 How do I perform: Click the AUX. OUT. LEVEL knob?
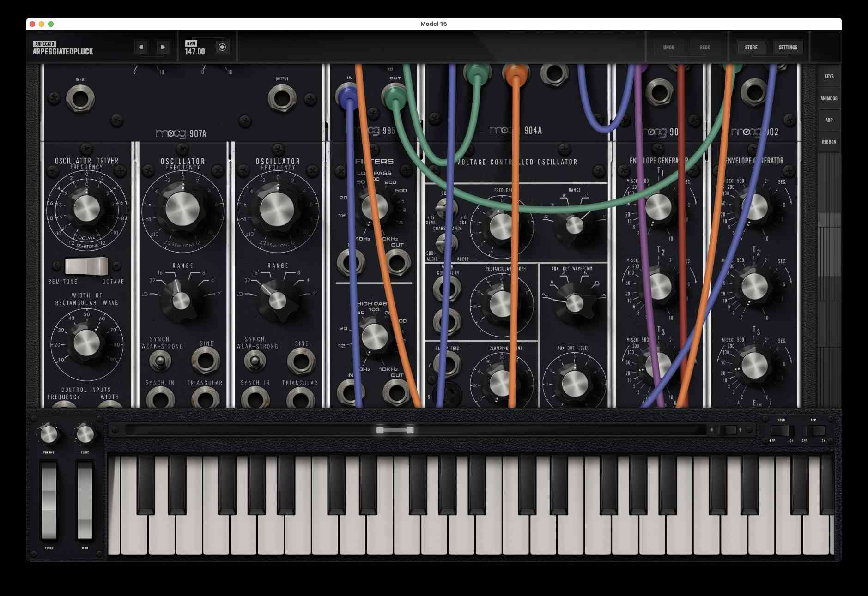click(x=575, y=383)
